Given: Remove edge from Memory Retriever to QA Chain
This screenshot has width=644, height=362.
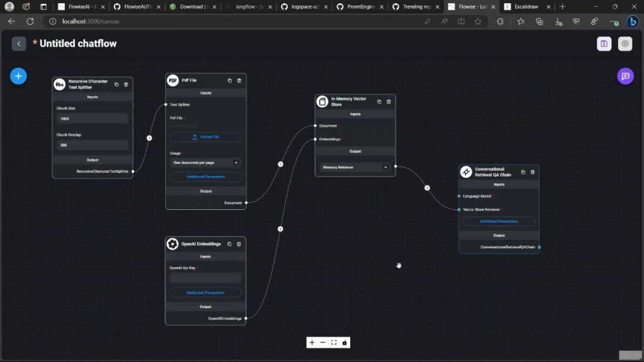Looking at the screenshot, I should 427,187.
